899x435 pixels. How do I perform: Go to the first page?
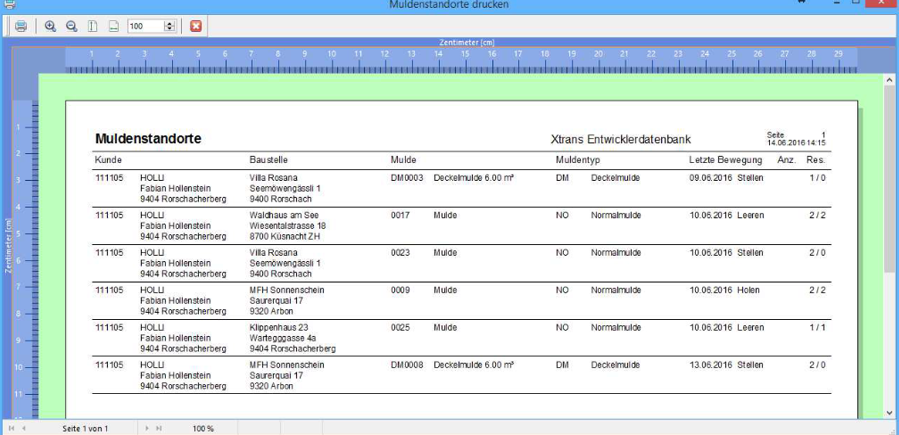(11, 428)
